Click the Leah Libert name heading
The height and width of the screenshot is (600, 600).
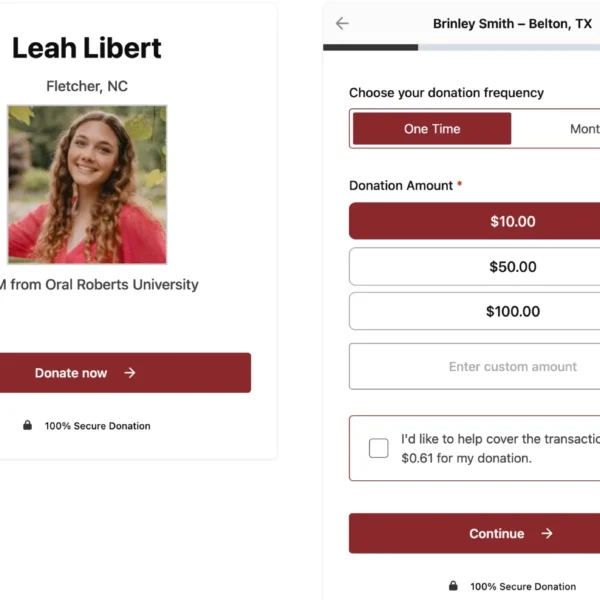(x=86, y=48)
